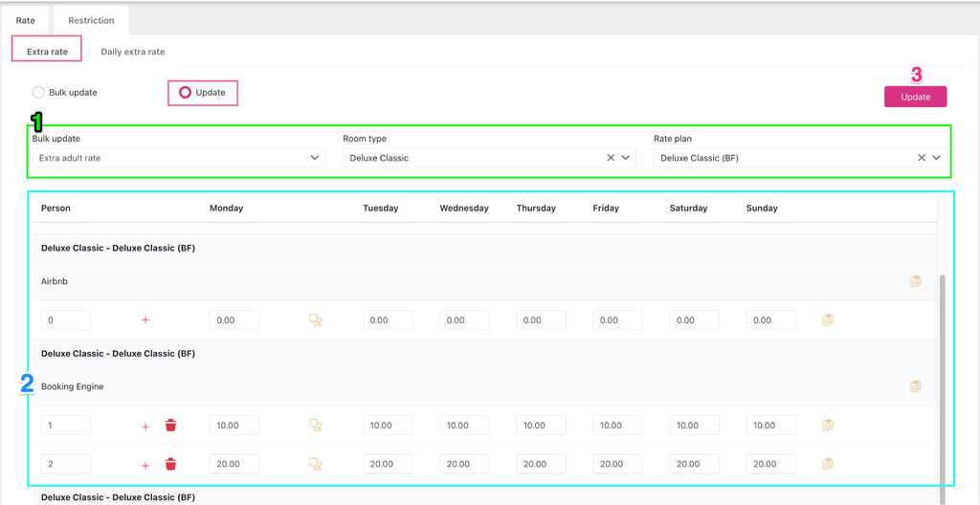The height and width of the screenshot is (505, 980).
Task: Click the copy icon in the Booking Engine header row
Action: coord(915,386)
